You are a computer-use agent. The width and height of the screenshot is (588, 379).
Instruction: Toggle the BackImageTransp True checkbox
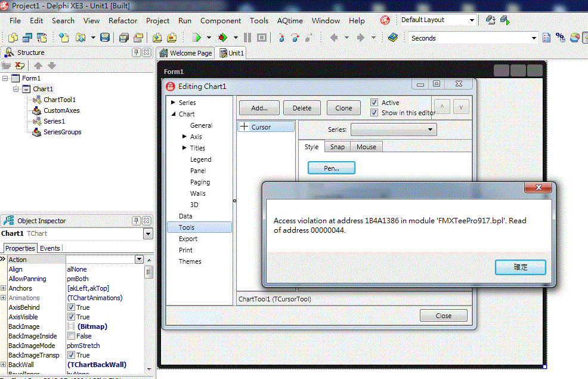pyautogui.click(x=71, y=355)
